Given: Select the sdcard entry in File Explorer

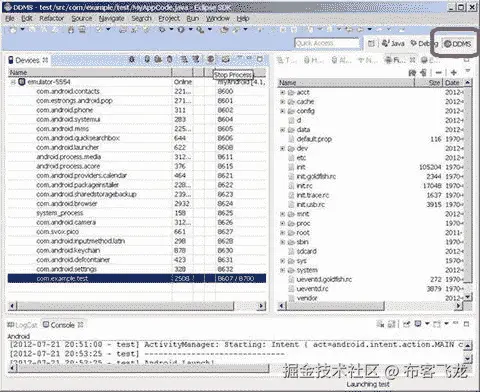Looking at the screenshot, I should pos(306,251).
